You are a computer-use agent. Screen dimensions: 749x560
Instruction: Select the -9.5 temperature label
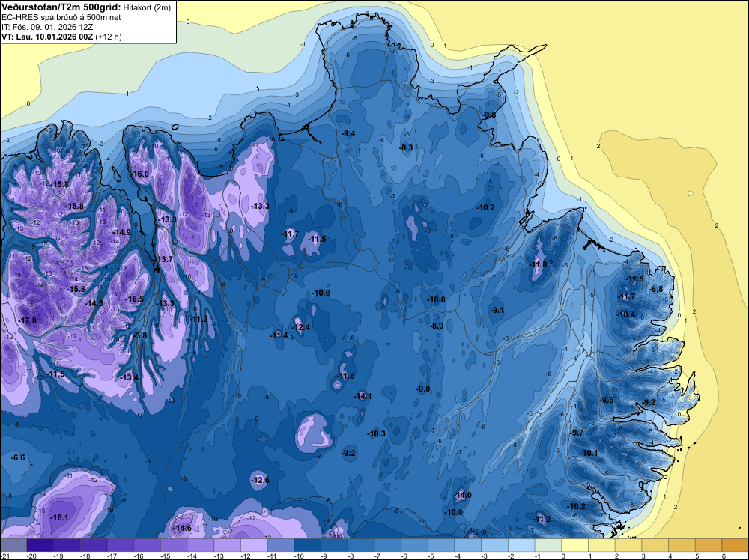(x=607, y=400)
